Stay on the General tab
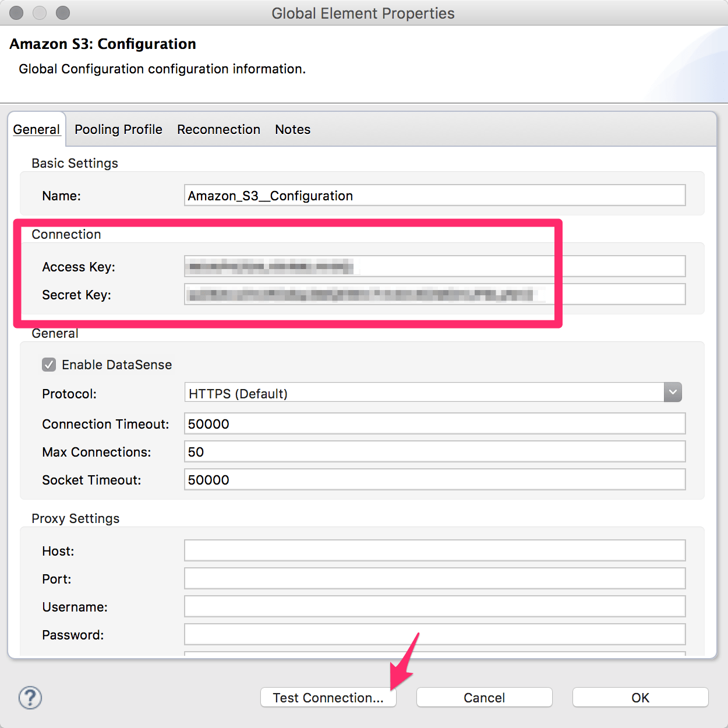Image resolution: width=728 pixels, height=728 pixels. click(x=37, y=129)
